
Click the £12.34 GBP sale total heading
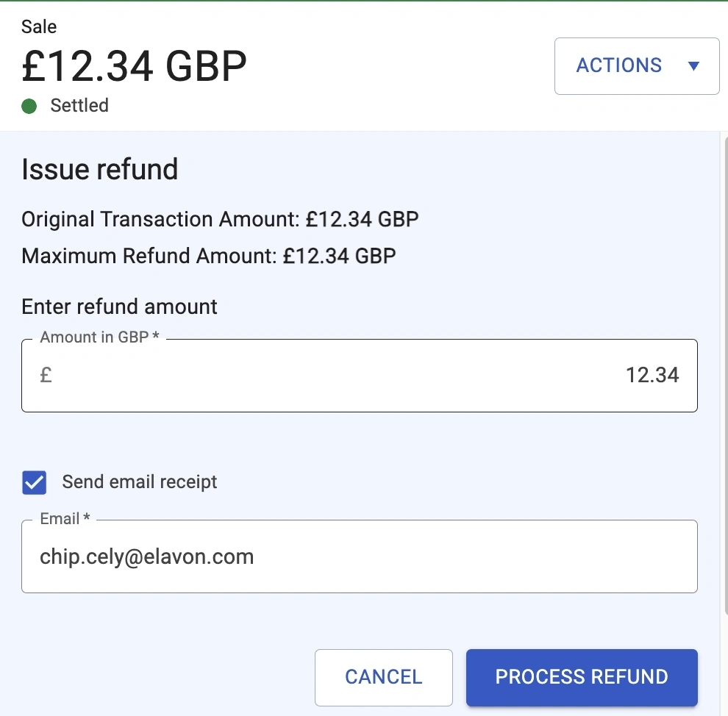pos(134,66)
